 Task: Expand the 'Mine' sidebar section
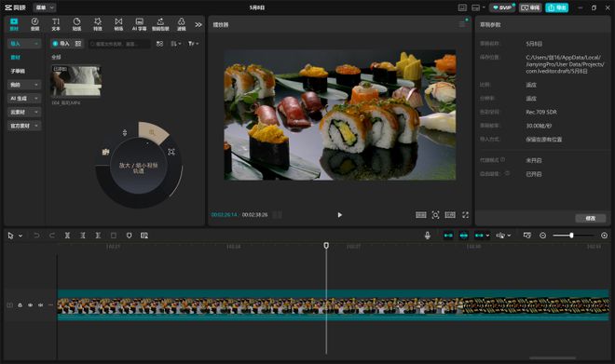24,85
